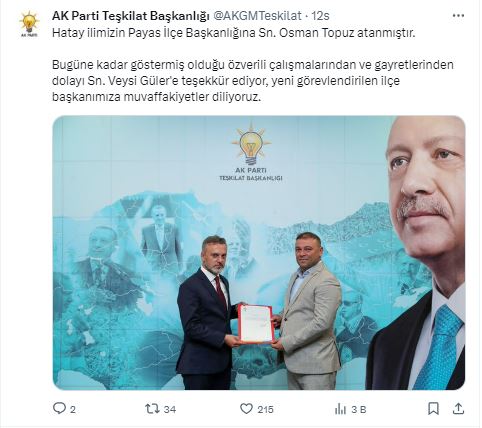Share the tweet with upload icon
The height and width of the screenshot is (428, 482).
pyautogui.click(x=459, y=409)
